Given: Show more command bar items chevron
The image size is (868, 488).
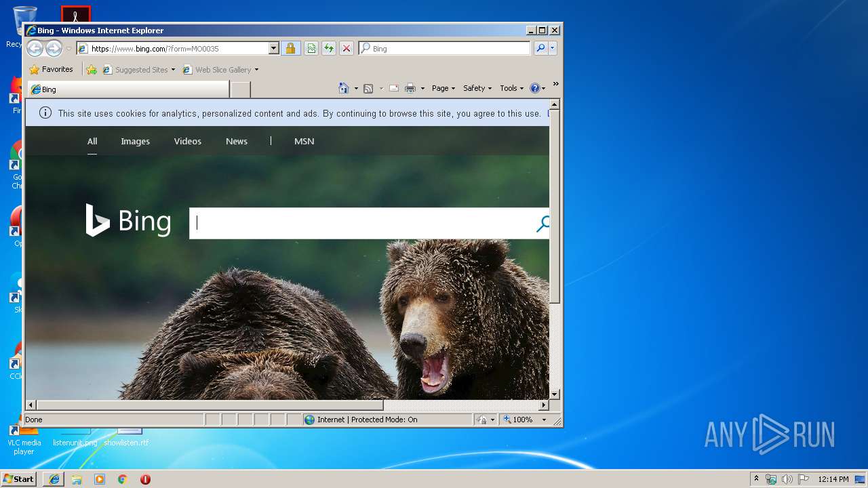Looking at the screenshot, I should 555,84.
